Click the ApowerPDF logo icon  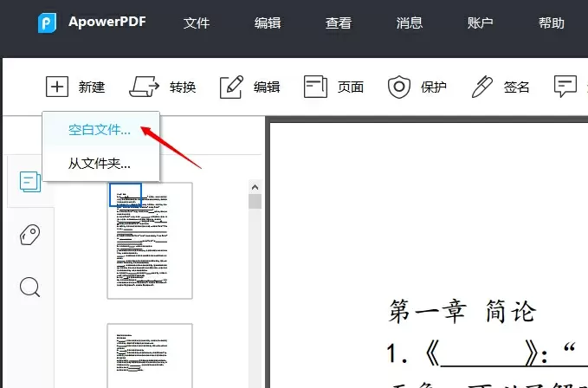[x=47, y=23]
